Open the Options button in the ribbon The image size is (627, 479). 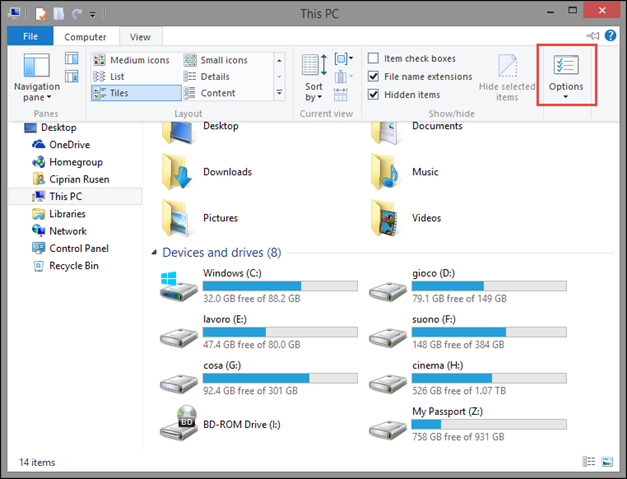pyautogui.click(x=566, y=76)
